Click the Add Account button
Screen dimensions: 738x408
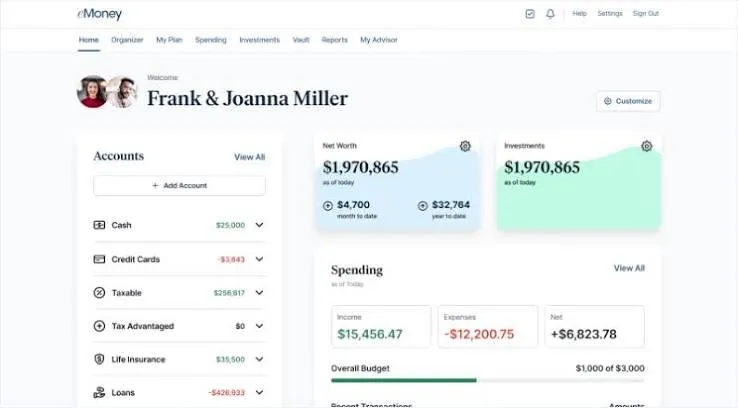coord(179,185)
